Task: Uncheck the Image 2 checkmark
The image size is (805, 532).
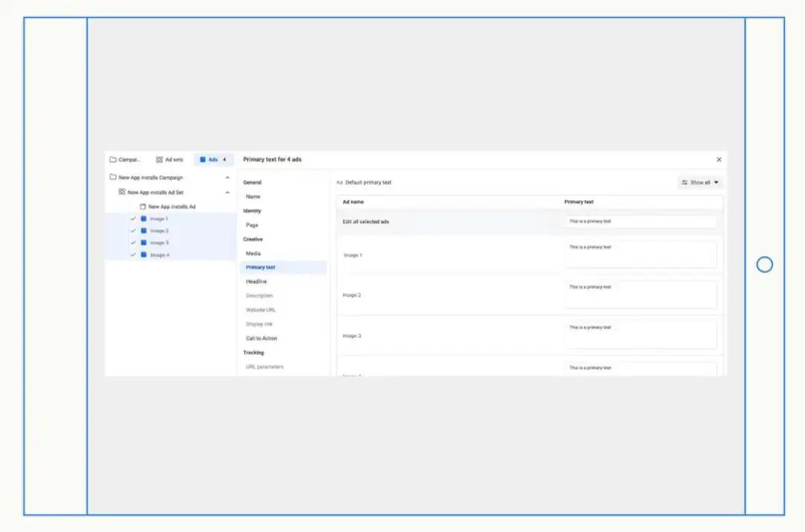Action: click(x=133, y=231)
